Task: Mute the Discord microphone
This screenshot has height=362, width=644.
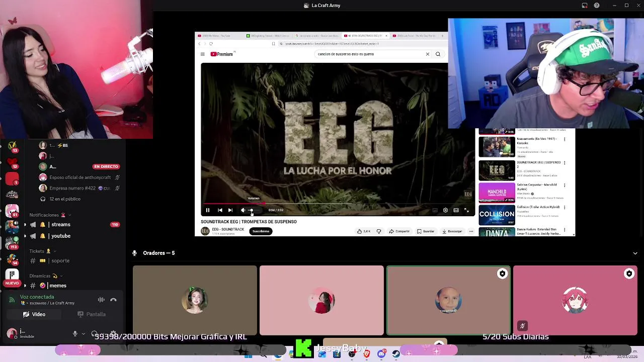Action: coord(75,333)
